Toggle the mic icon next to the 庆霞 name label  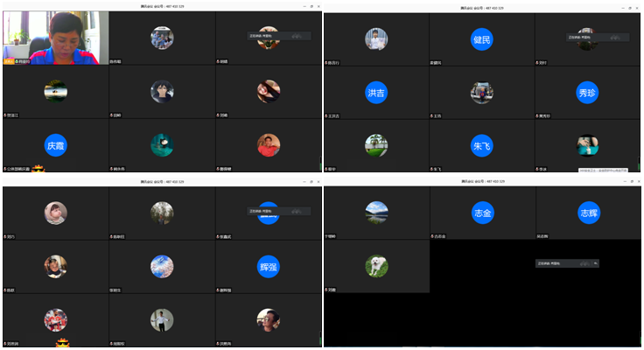(5, 169)
